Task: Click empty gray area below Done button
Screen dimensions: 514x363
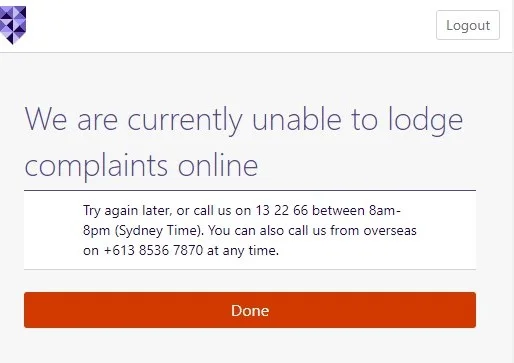Action: (x=250, y=346)
